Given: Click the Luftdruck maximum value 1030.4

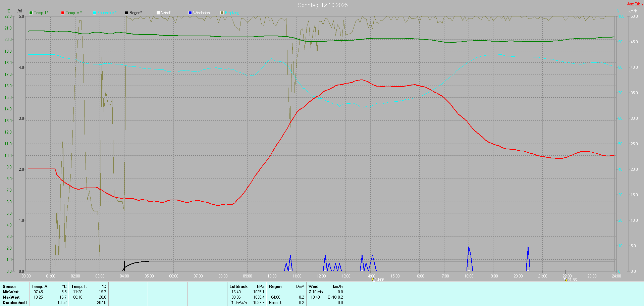Looking at the screenshot, I should click(x=259, y=297).
